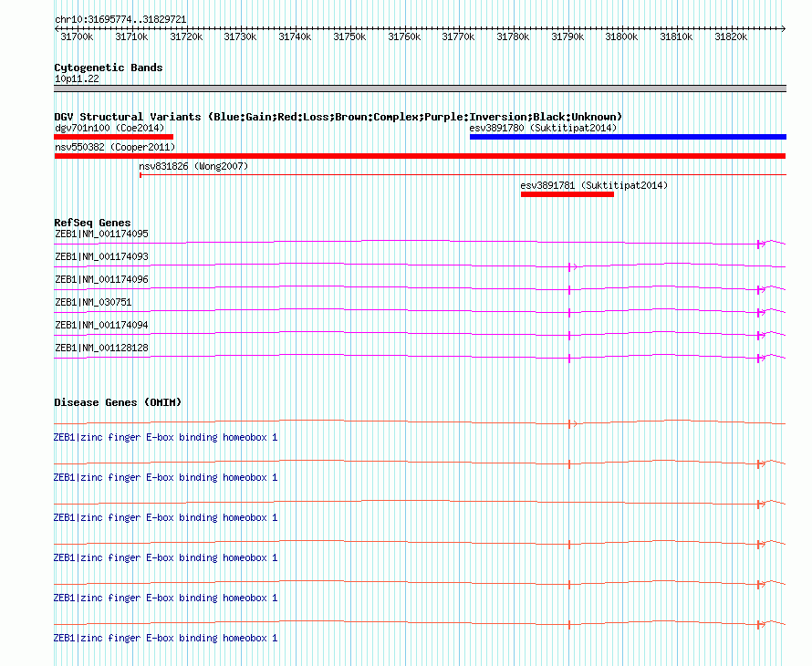The image size is (812, 666).
Task: Open the dgv701n100 (Coe2014) label
Action: (109, 128)
